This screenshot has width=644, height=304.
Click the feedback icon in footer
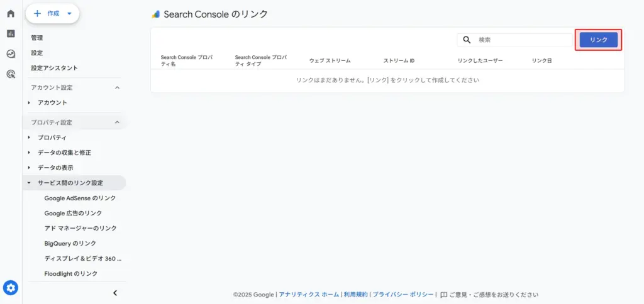[x=444, y=295]
